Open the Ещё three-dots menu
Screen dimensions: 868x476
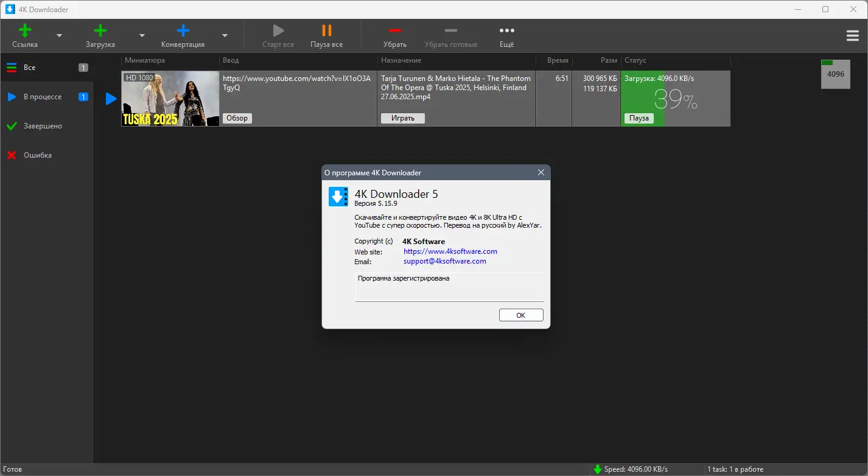point(506,30)
